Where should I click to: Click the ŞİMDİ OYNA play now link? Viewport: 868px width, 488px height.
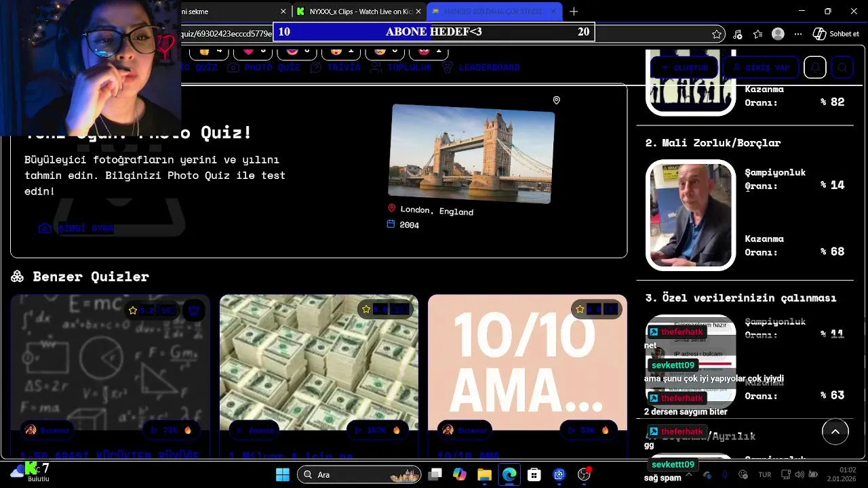77,228
